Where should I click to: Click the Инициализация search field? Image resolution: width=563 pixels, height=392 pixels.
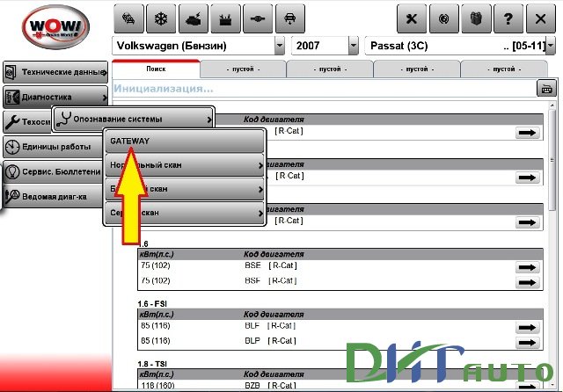325,88
